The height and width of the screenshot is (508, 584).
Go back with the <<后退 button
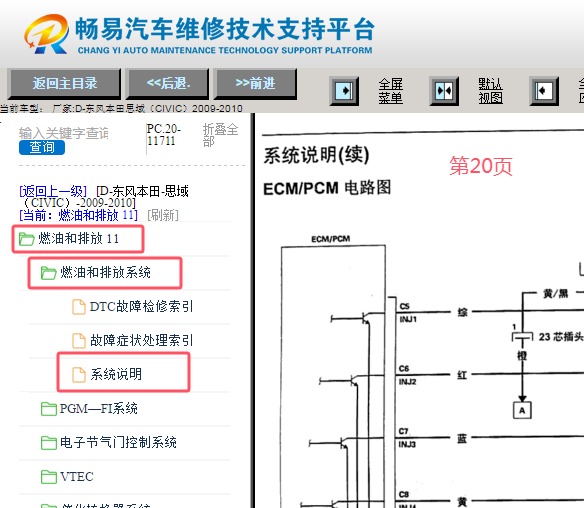[168, 83]
